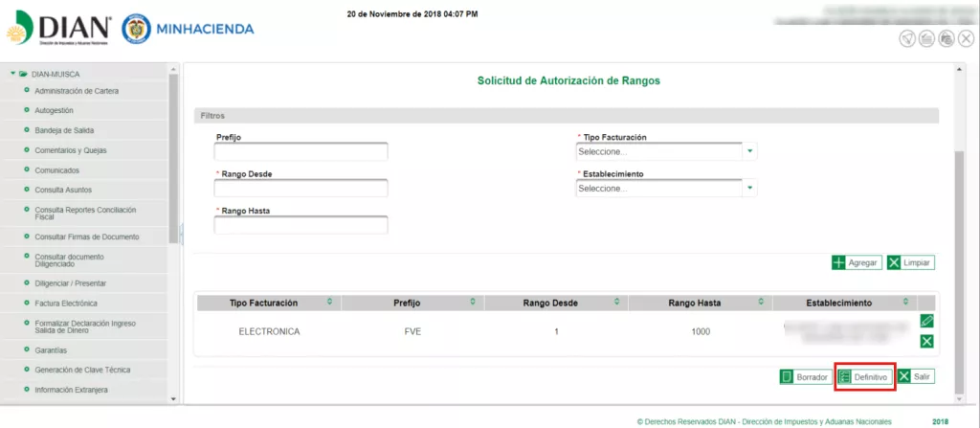Click the MINHACIENDA coat of arms logo
980x428 pixels.
[136, 29]
